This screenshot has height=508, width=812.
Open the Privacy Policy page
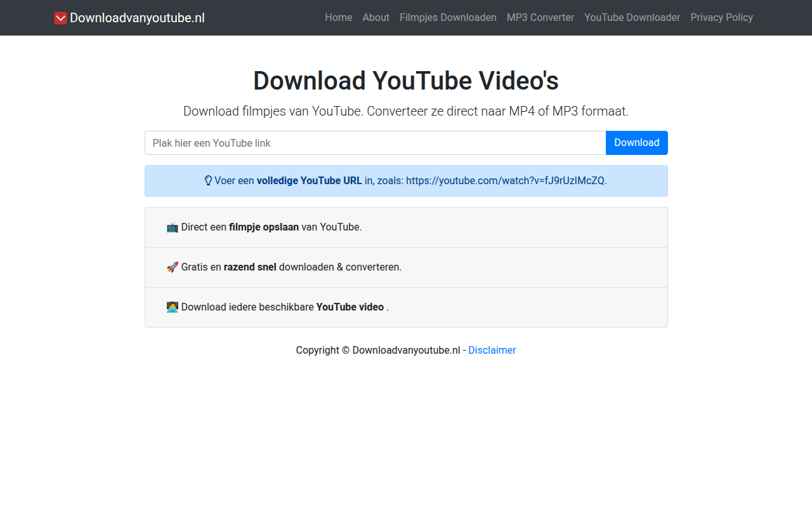tap(722, 18)
